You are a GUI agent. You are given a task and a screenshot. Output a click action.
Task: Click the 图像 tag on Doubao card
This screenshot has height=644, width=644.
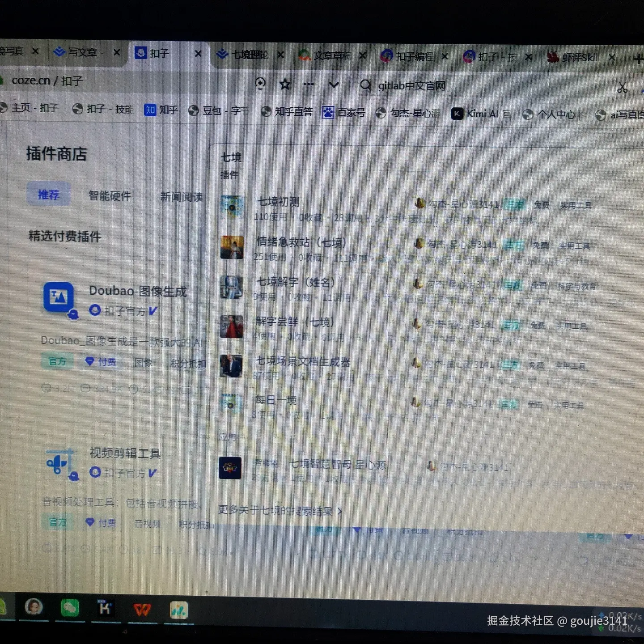[144, 362]
